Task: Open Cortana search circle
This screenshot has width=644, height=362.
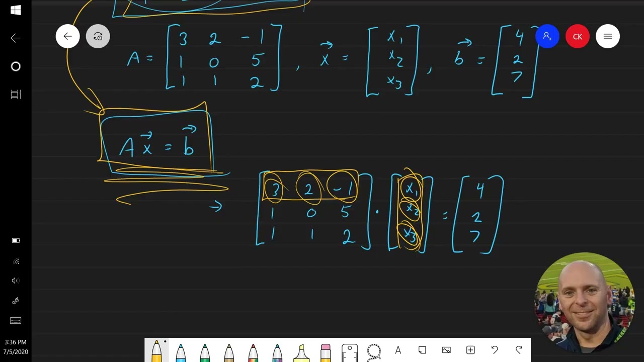Action: click(16, 66)
